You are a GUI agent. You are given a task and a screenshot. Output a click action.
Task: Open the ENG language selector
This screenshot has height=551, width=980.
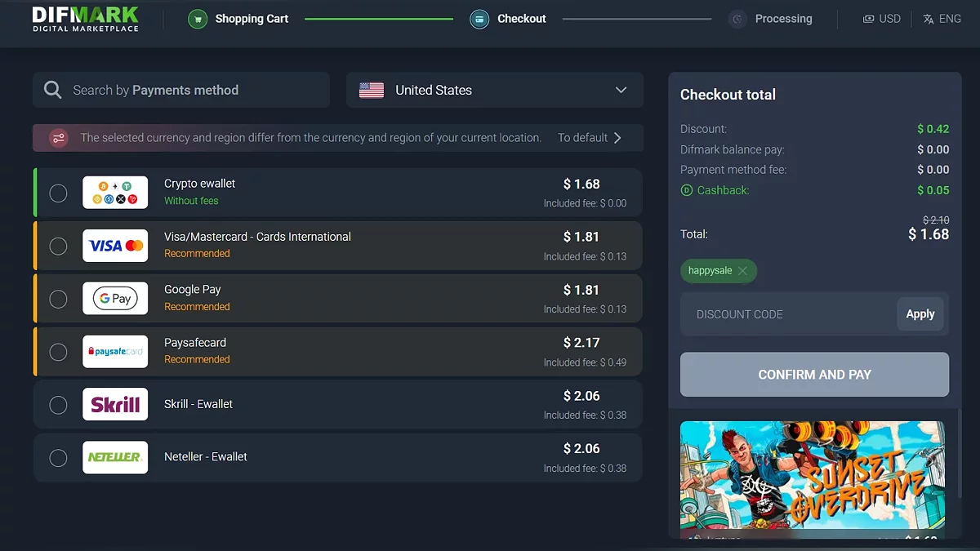point(942,19)
